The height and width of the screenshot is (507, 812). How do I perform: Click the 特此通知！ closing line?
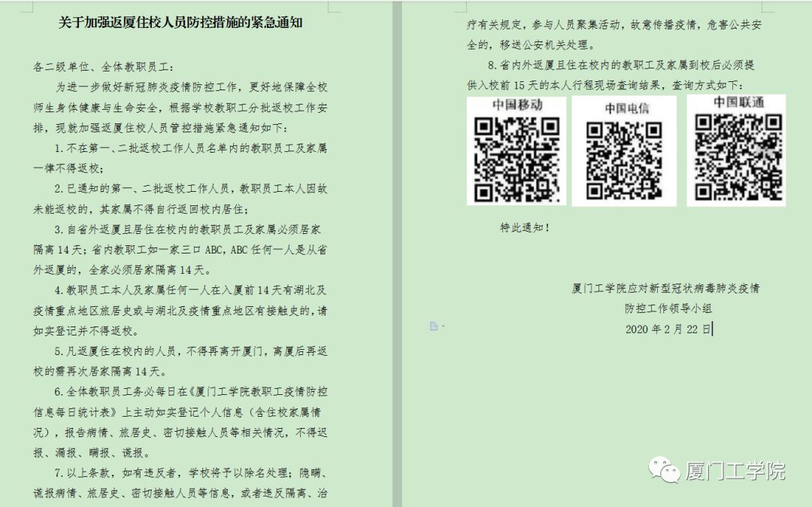pyautogui.click(x=525, y=227)
